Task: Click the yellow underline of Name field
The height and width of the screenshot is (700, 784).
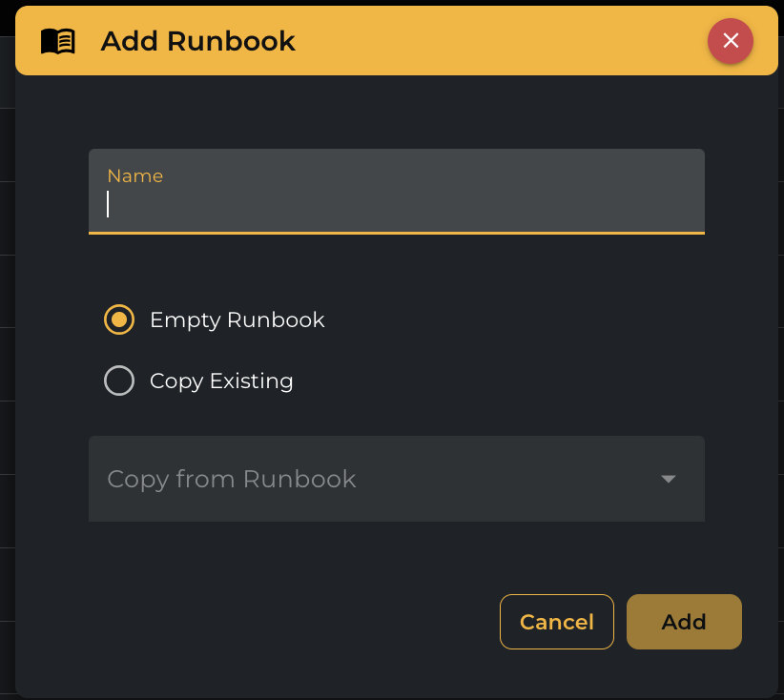Action: point(396,232)
